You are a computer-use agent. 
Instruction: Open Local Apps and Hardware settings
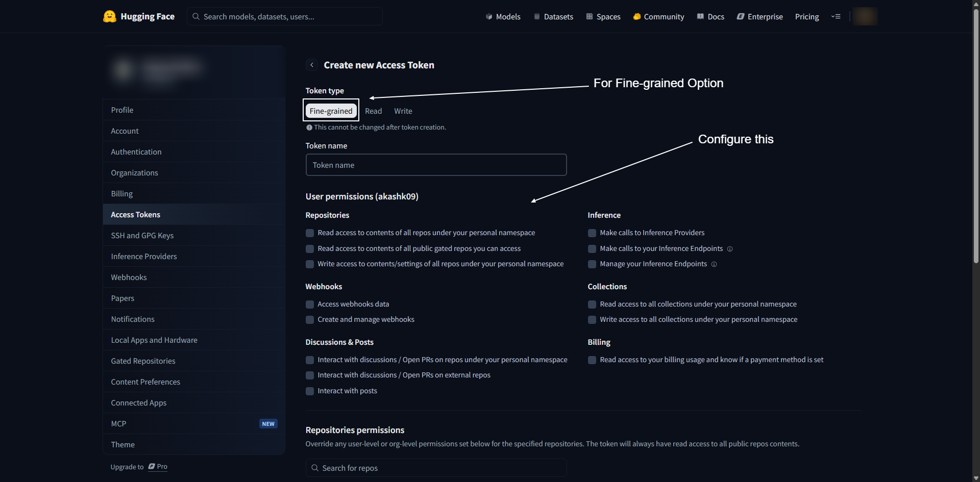coord(194,340)
